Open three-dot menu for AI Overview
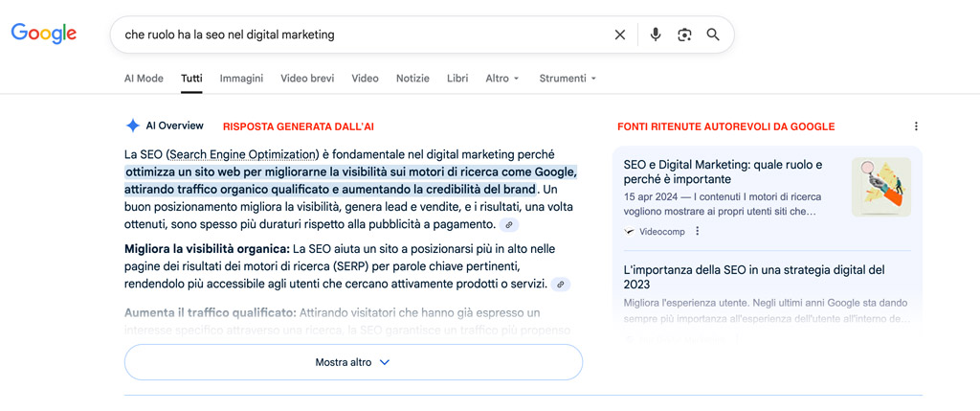 (x=916, y=126)
